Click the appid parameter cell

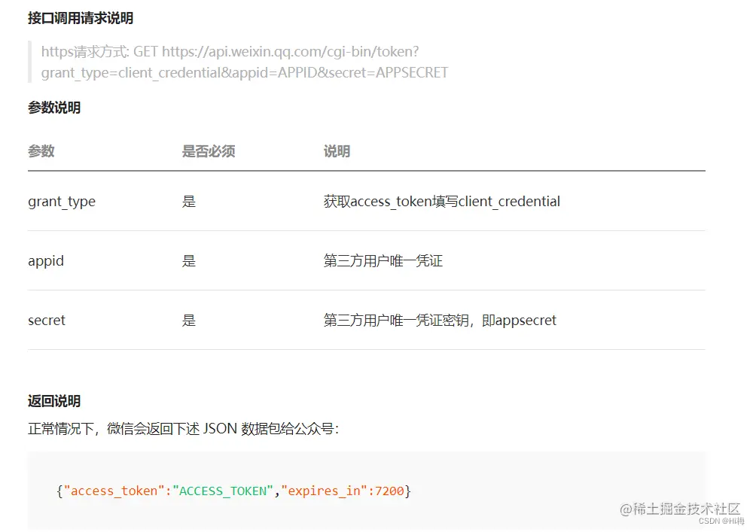[46, 261]
